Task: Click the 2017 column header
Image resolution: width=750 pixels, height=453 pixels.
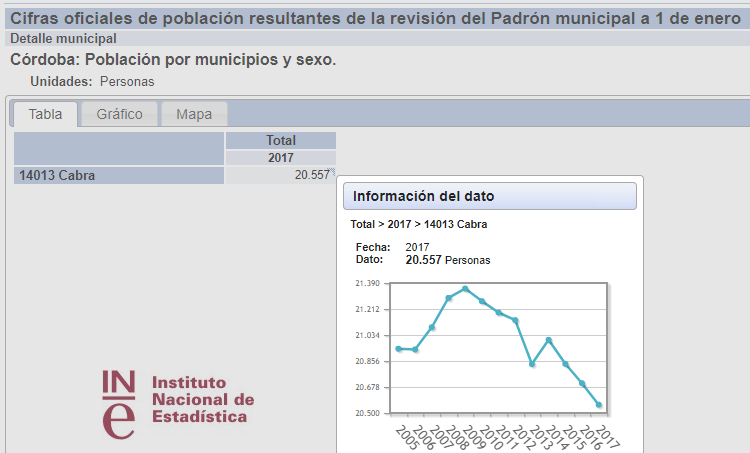Action: 280,158
